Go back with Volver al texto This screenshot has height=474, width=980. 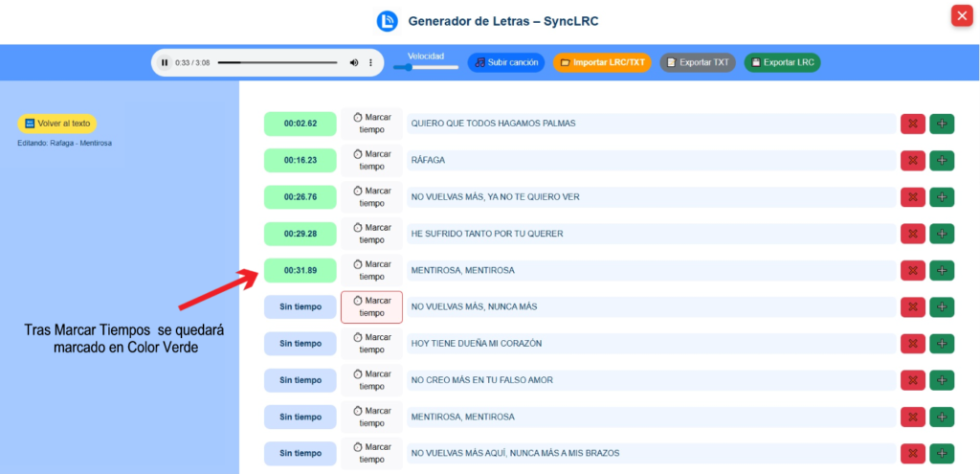pyautogui.click(x=57, y=124)
